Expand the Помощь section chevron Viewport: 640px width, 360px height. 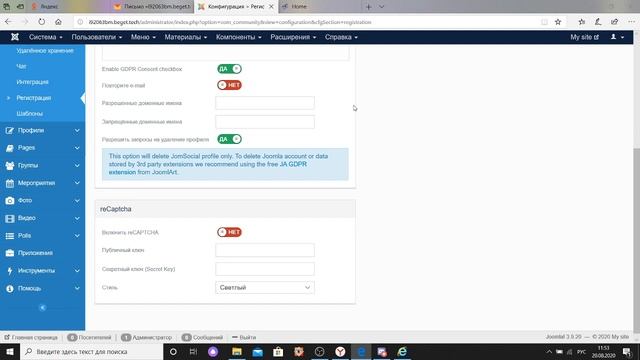coord(77,288)
